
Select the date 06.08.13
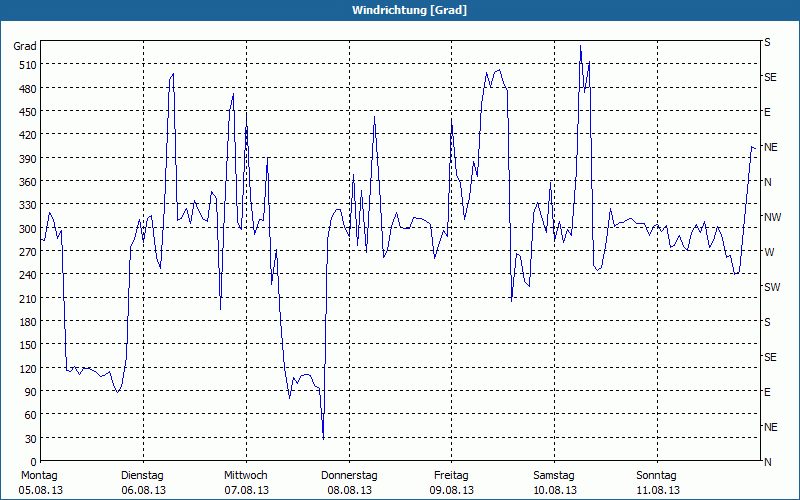point(143,490)
